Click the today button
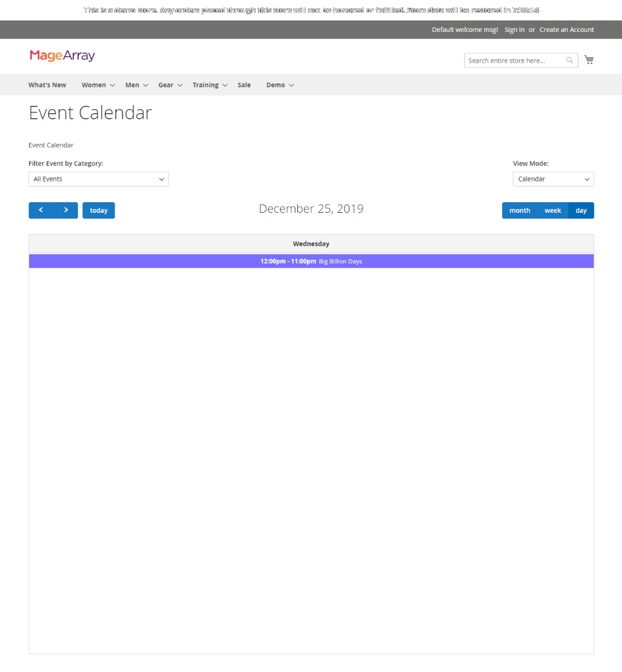622x672 pixels. (99, 210)
